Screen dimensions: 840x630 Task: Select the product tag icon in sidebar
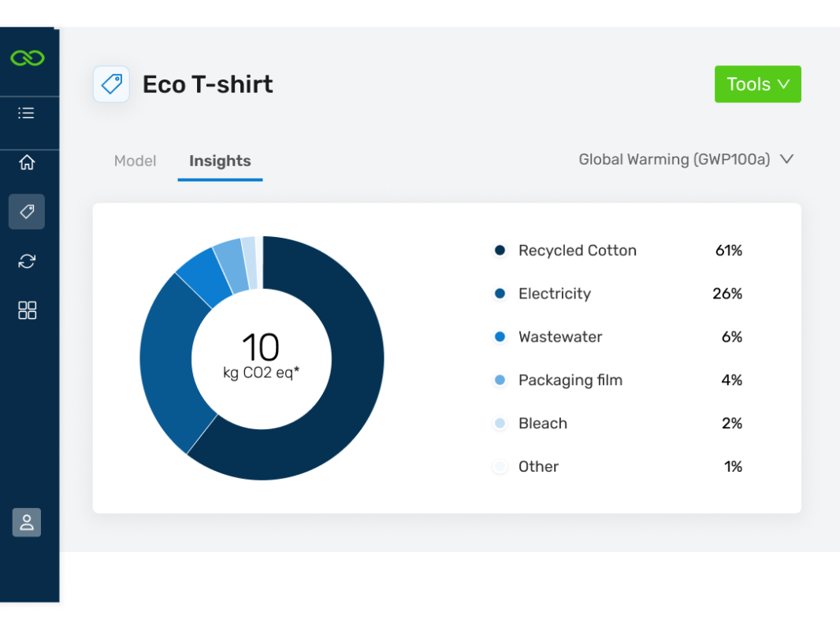pyautogui.click(x=27, y=212)
